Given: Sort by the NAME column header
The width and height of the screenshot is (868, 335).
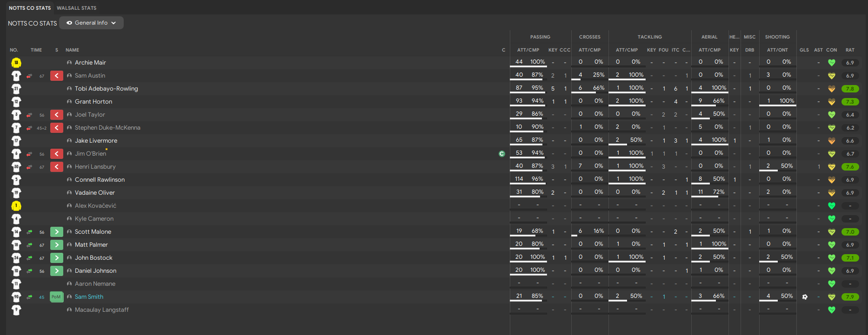Looking at the screenshot, I should pyautogui.click(x=72, y=50).
